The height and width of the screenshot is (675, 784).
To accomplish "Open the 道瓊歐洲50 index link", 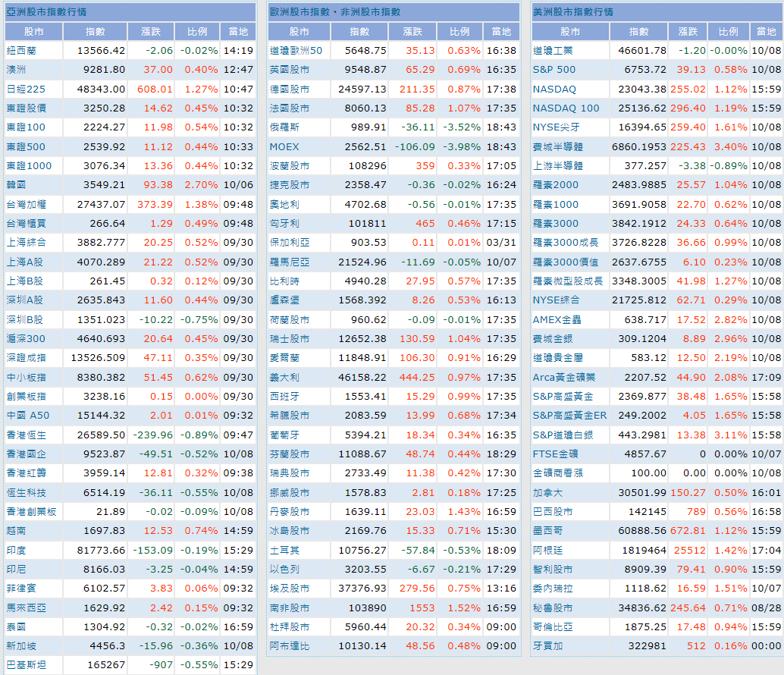I will click(x=296, y=50).
